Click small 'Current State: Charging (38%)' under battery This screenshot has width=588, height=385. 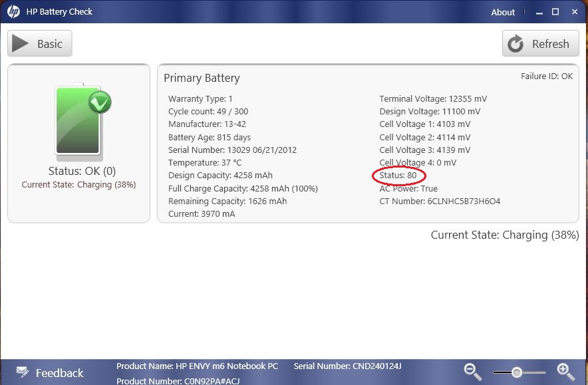point(78,184)
